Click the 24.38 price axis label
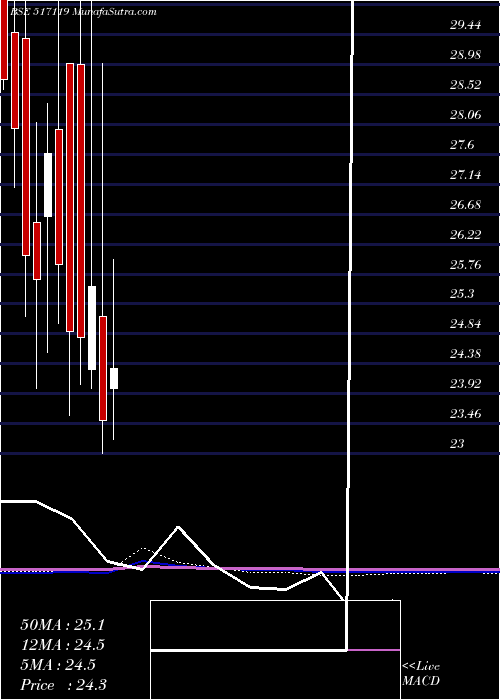This screenshot has height=700, width=500. click(465, 354)
